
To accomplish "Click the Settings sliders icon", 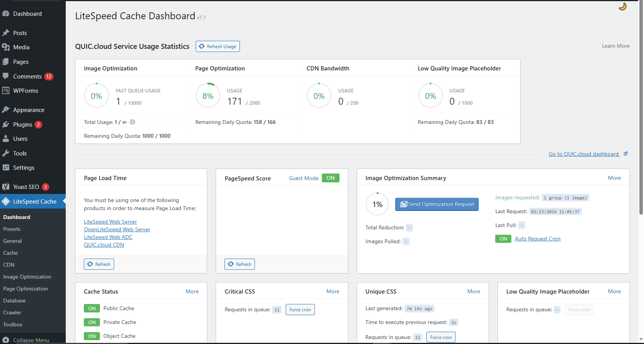I will tap(6, 167).
